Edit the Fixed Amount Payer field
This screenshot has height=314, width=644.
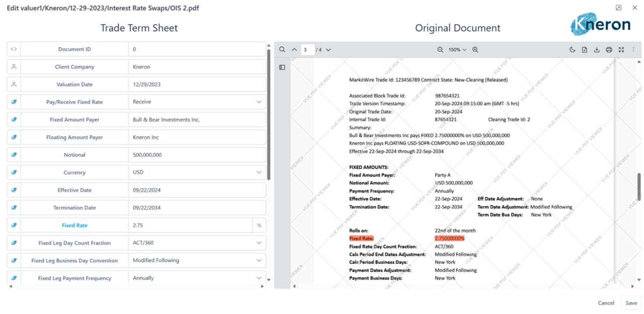point(197,120)
